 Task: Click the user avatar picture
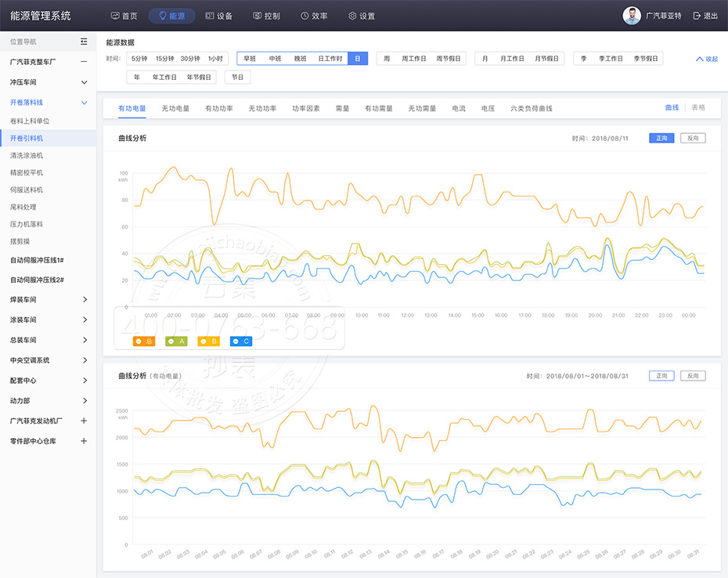click(x=631, y=16)
